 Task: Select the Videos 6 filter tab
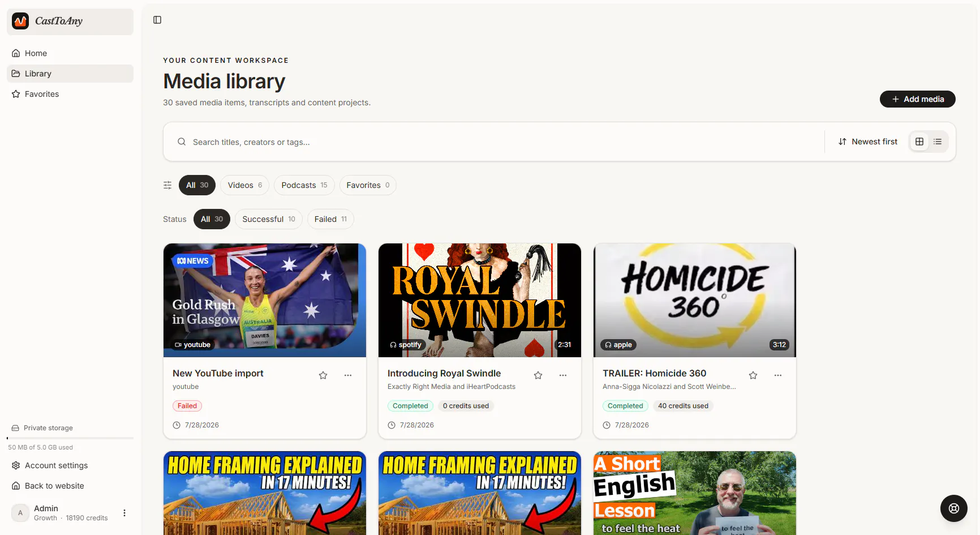pyautogui.click(x=244, y=185)
